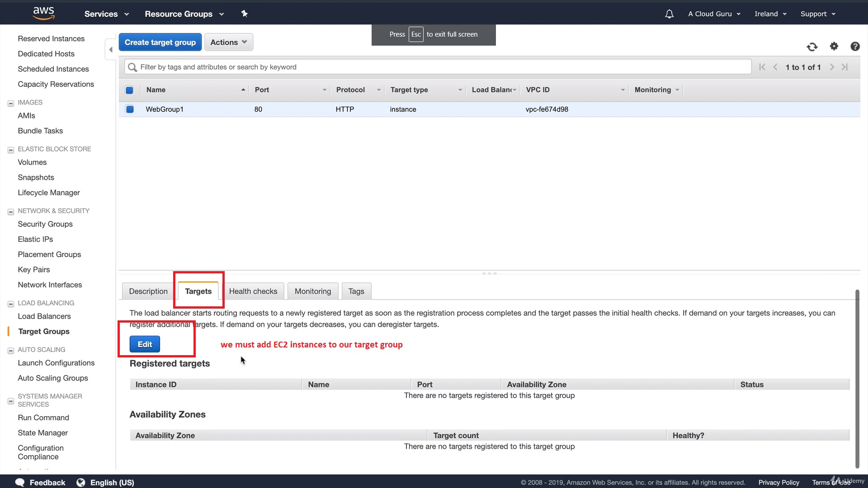Image resolution: width=868 pixels, height=488 pixels.
Task: Refresh the target groups list
Action: pos(812,47)
